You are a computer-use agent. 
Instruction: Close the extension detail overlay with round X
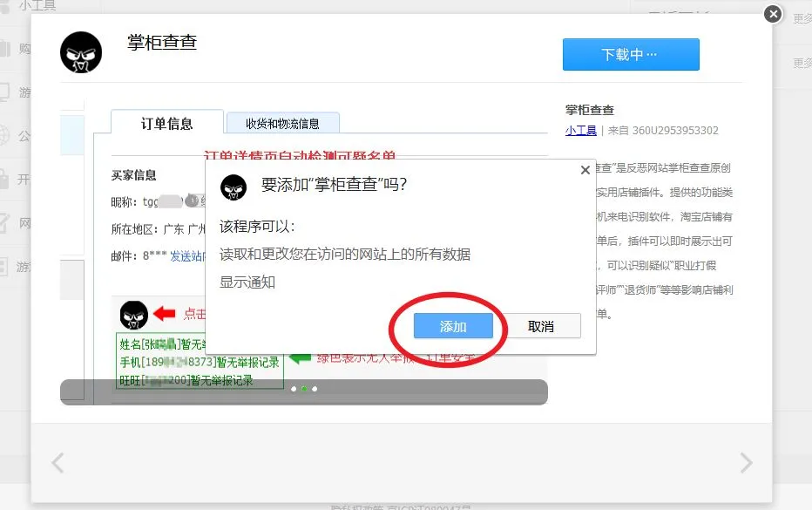click(x=773, y=14)
